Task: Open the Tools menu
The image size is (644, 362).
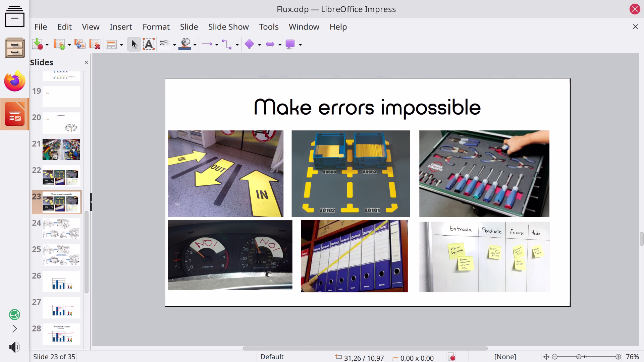Action: [x=269, y=27]
